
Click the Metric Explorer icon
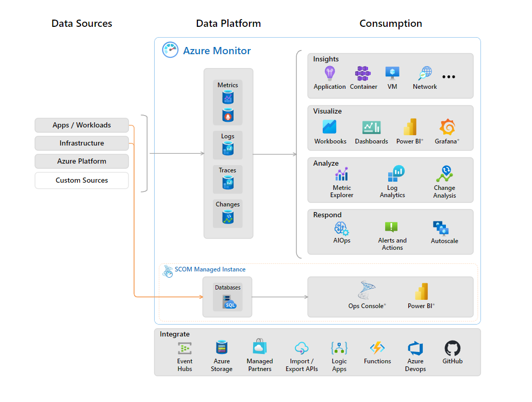point(342,174)
